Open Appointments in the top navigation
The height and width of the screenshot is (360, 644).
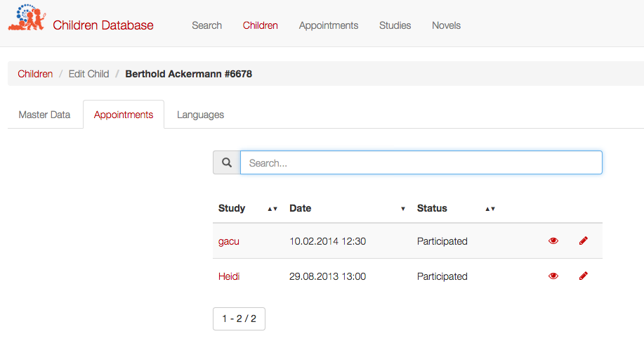click(329, 25)
